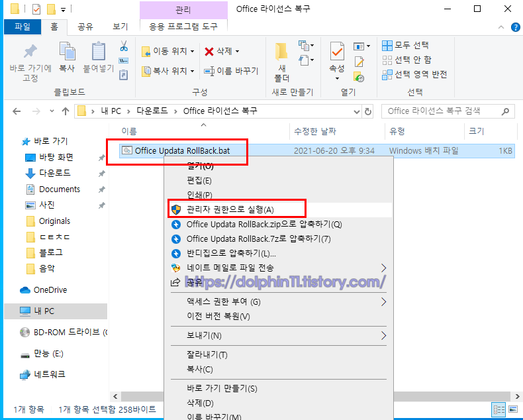
Task: Open Send file by Nate mail submenu
Action: point(280,268)
